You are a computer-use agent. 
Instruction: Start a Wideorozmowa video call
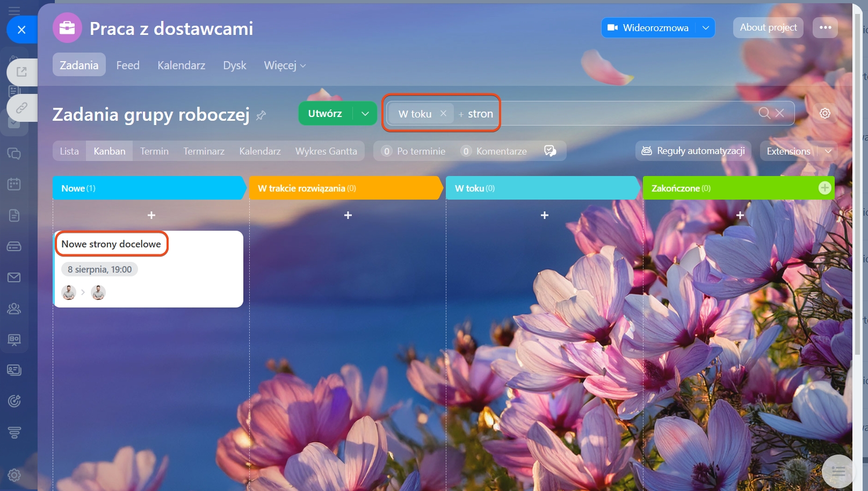[x=648, y=27]
